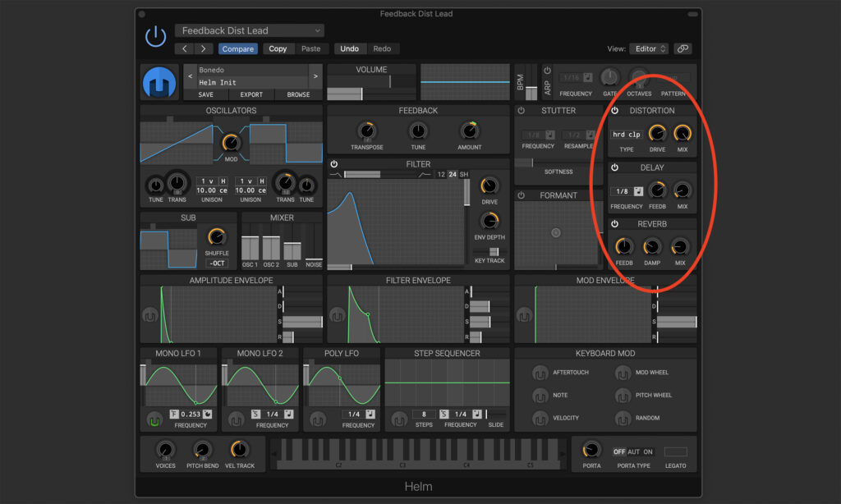
Task: Toggle the ARP power button
Action: point(547,71)
